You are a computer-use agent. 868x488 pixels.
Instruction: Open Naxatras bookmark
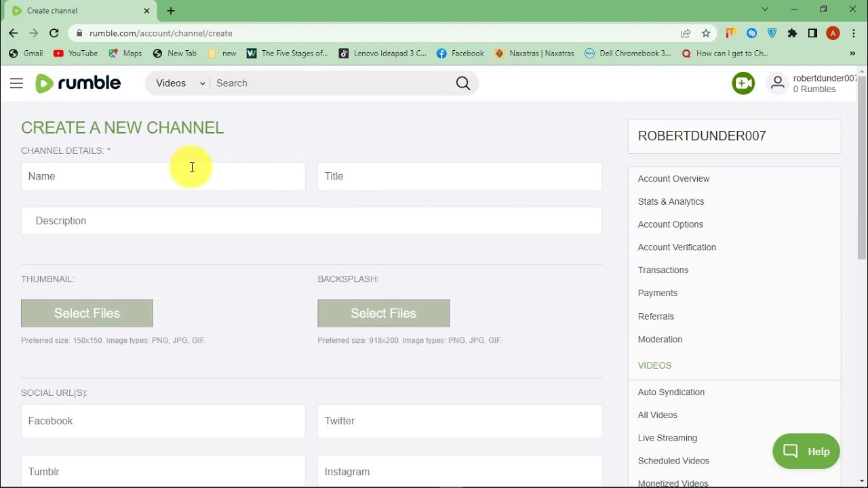[x=534, y=54]
